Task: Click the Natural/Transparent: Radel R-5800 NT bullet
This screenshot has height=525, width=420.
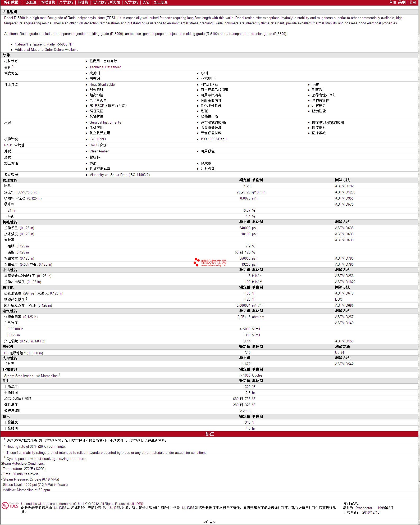Action: point(44,44)
